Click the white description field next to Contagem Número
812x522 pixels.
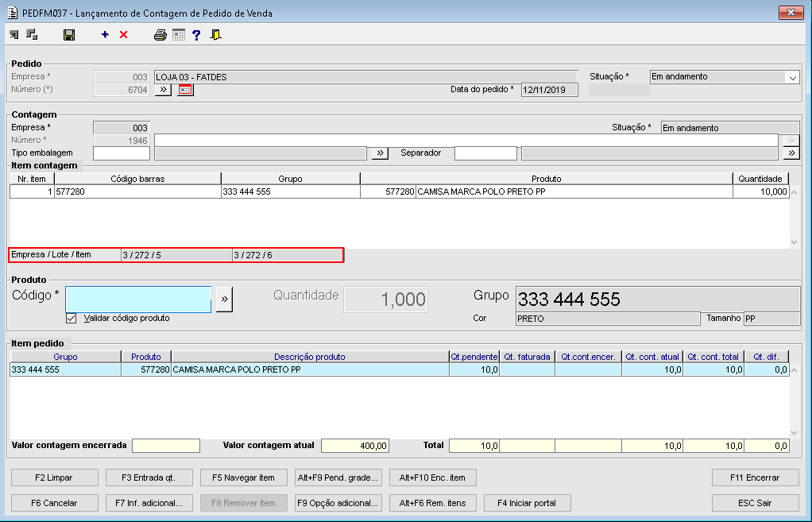(466, 141)
